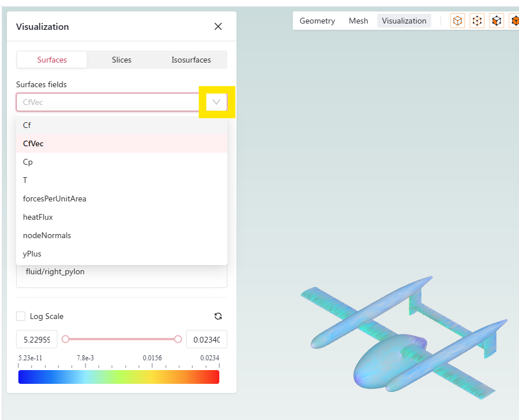Click the solid orange cube view icon
This screenshot has height=420, width=519.
(x=514, y=21)
